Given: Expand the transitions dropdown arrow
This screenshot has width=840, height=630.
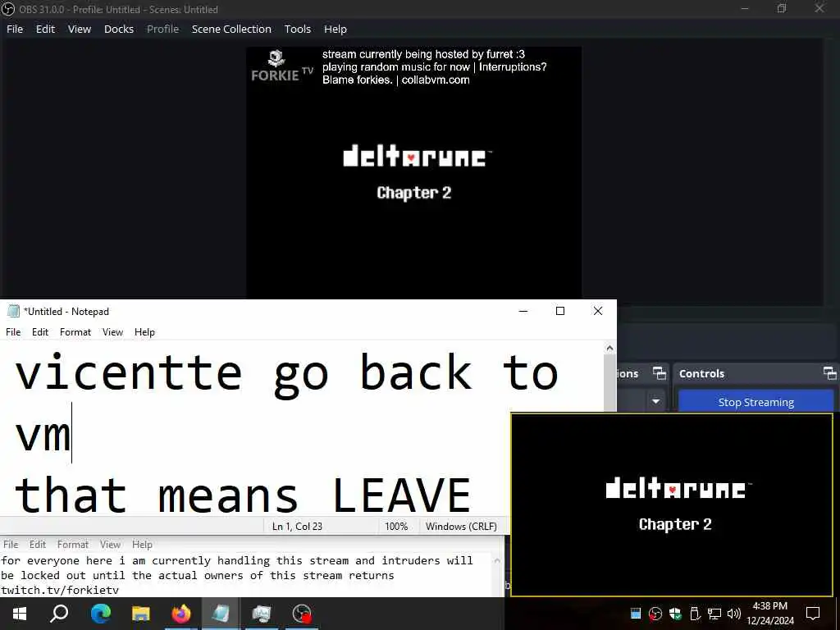Looking at the screenshot, I should [x=655, y=401].
